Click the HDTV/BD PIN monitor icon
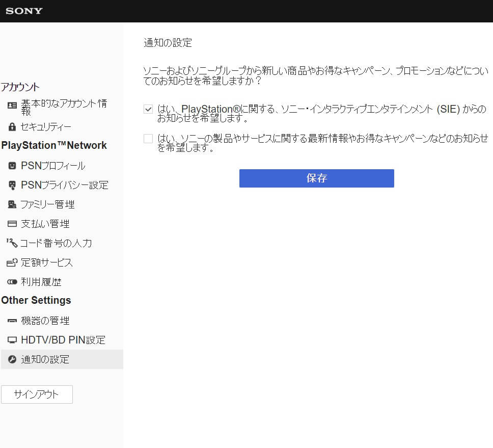Screen dimensions: 493x448 point(12,340)
